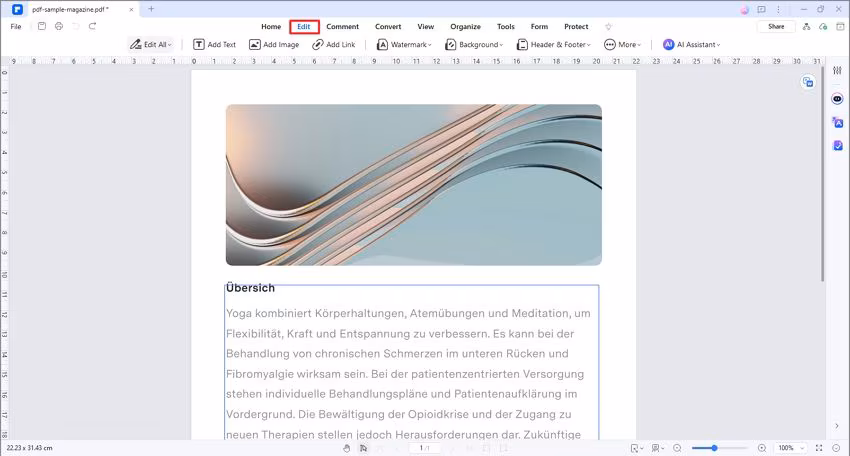
Task: Enter full screen mode icon
Action: [x=819, y=448]
